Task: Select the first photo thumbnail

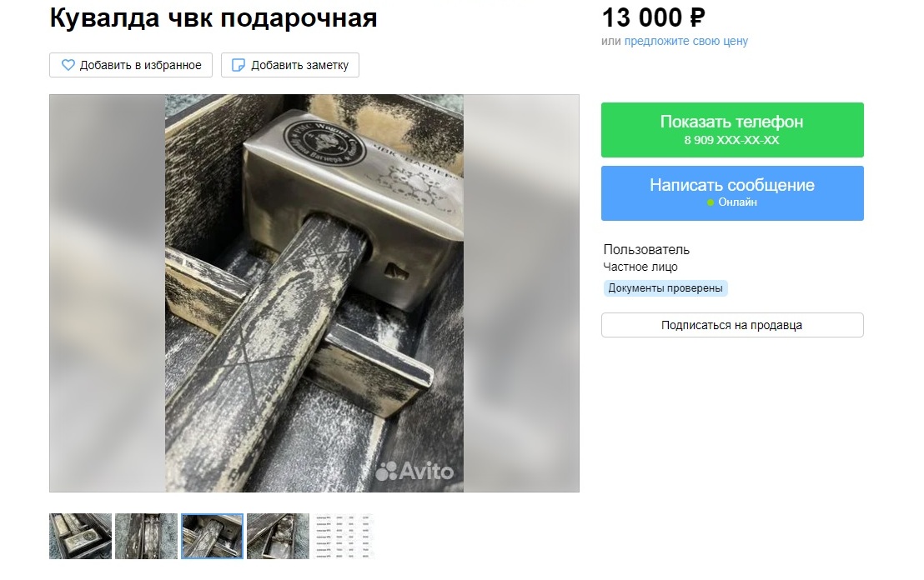Action: [x=80, y=536]
